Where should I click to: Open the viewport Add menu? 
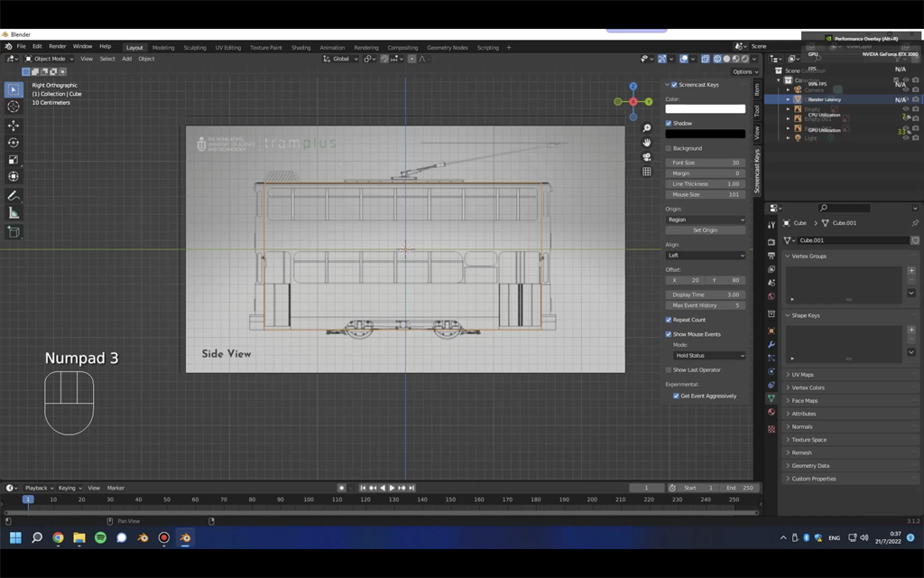coord(126,59)
